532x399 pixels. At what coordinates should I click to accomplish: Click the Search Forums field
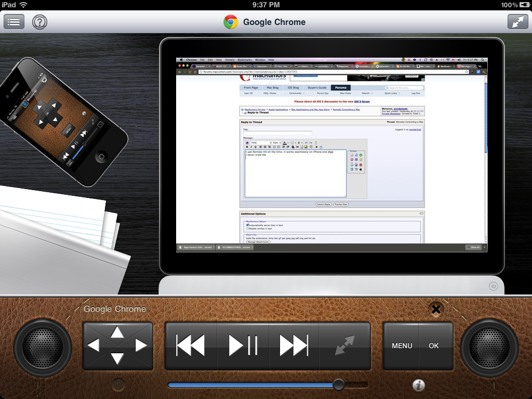coord(404,88)
